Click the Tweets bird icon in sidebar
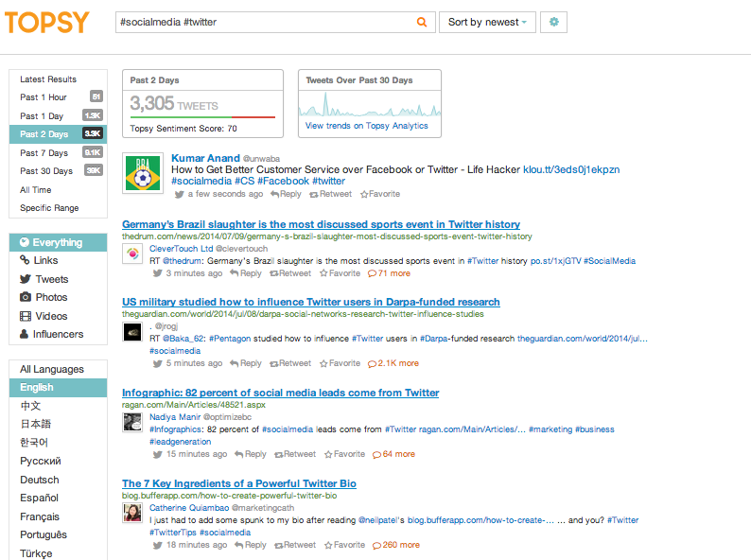751x560 pixels. (x=26, y=279)
